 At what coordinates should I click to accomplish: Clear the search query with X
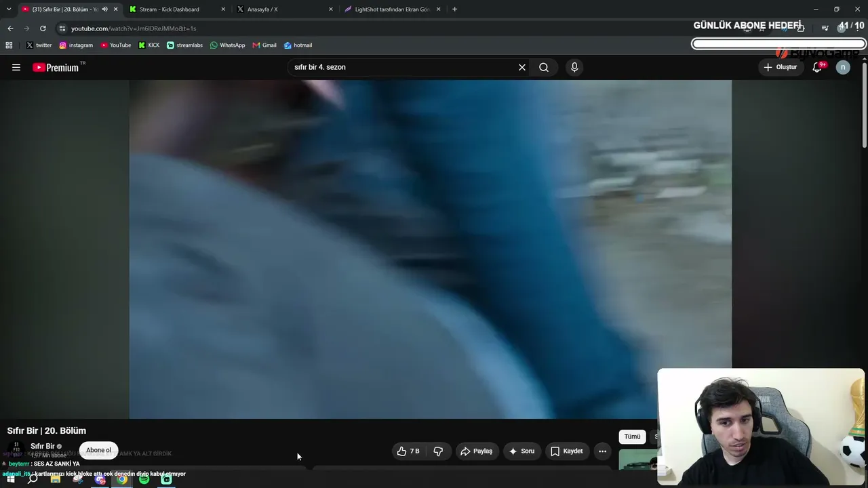[522, 67]
